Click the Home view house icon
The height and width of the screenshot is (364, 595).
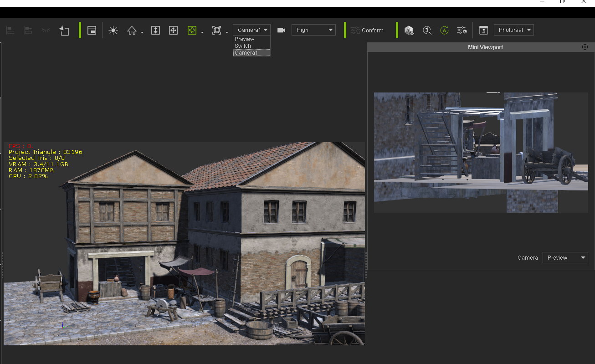click(132, 31)
